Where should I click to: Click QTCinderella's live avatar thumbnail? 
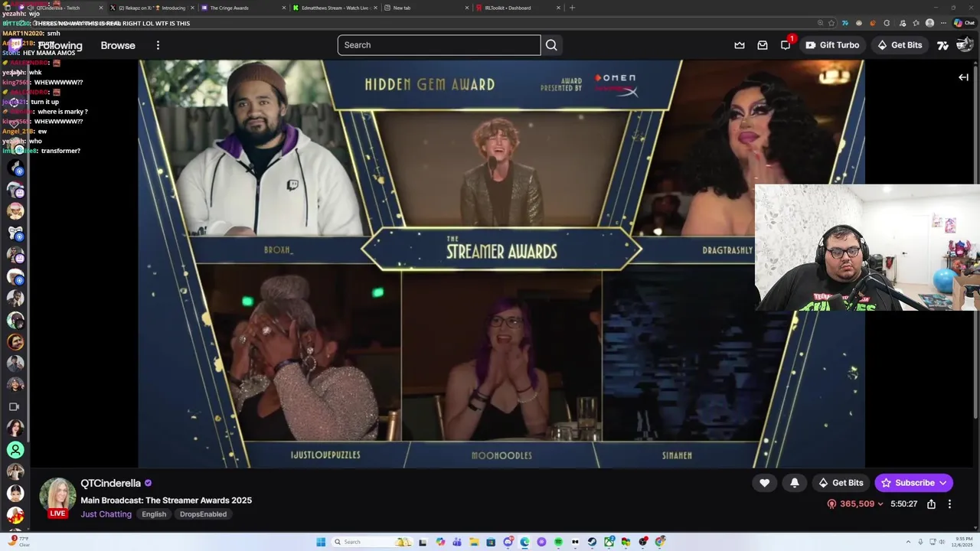[x=57, y=497]
